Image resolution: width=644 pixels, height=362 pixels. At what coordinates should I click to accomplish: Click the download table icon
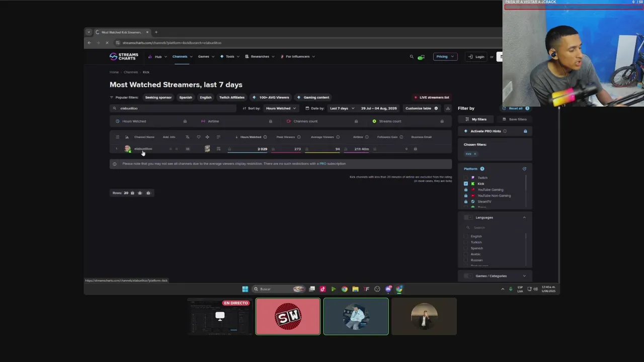pyautogui.click(x=448, y=108)
